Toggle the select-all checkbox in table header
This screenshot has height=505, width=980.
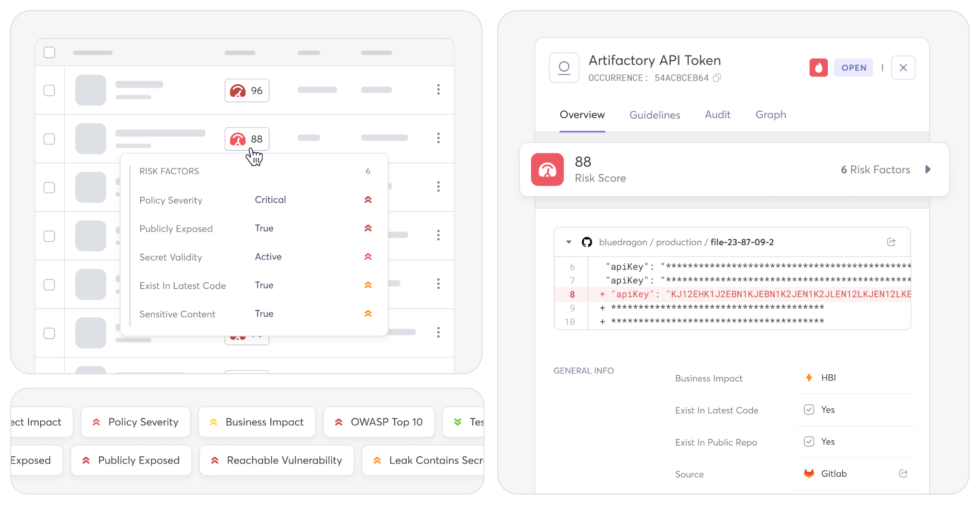pyautogui.click(x=49, y=52)
